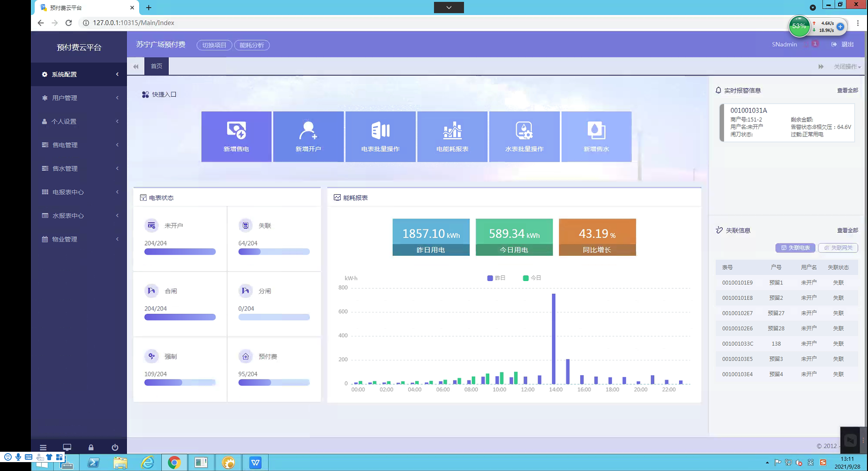Expand the 电报表中心 sidebar menu
Image resolution: width=868 pixels, height=471 pixels.
click(x=79, y=192)
